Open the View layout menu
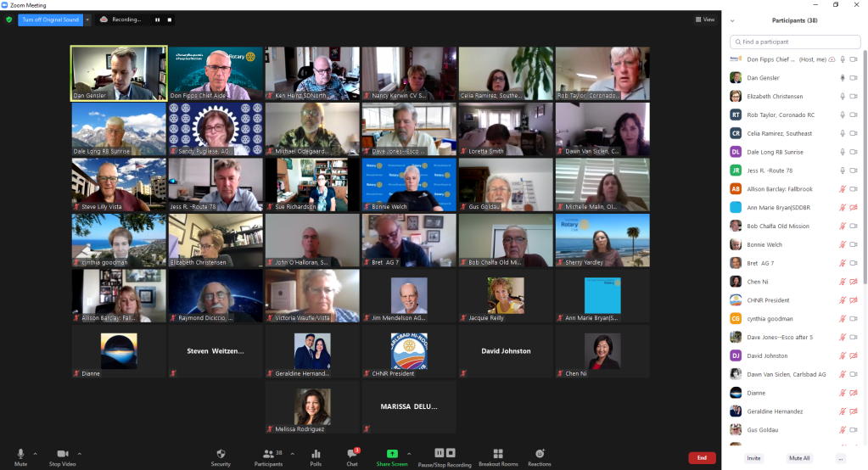This screenshot has width=868, height=470. [704, 19]
